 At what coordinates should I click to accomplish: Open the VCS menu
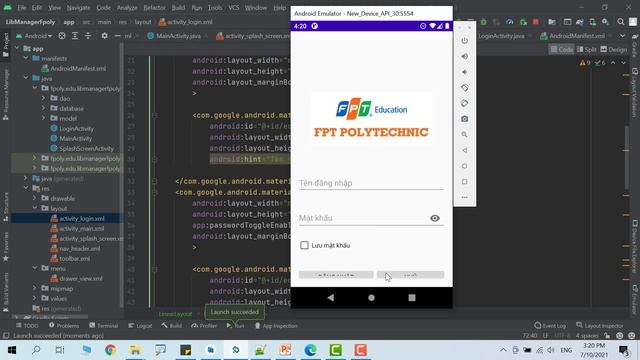click(233, 7)
